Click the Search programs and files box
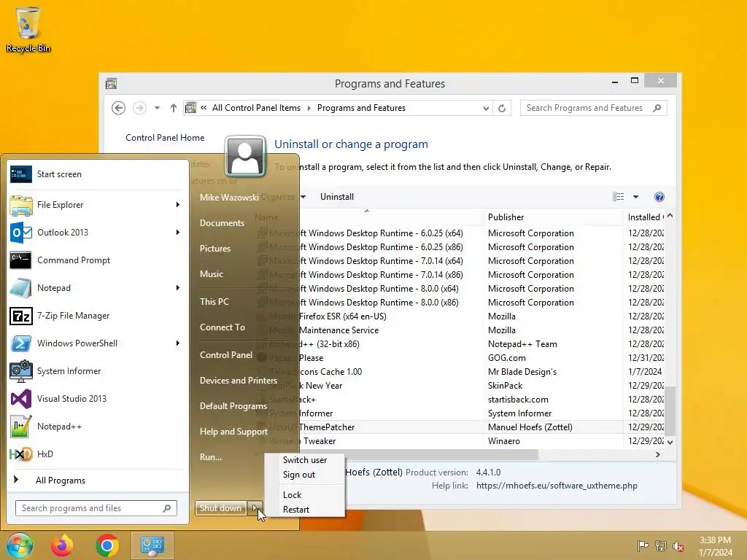The height and width of the screenshot is (560, 747). pos(96,508)
